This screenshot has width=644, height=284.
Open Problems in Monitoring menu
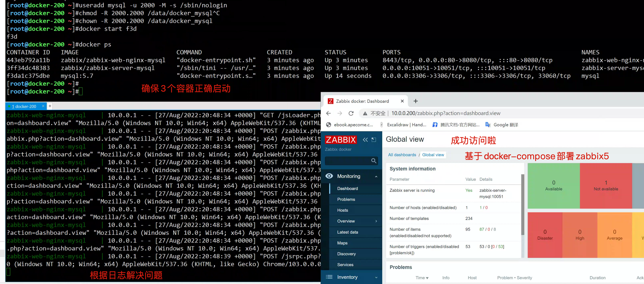[x=346, y=199]
